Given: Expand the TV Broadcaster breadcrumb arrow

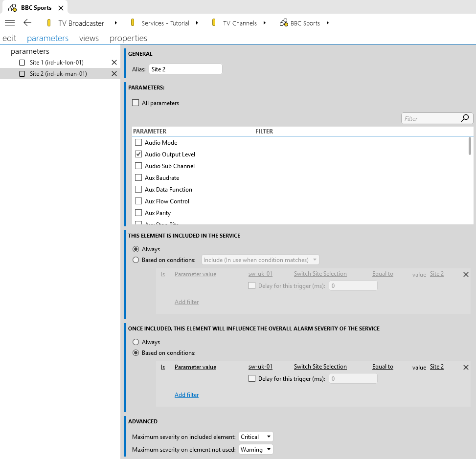Looking at the screenshot, I should (x=115, y=23).
